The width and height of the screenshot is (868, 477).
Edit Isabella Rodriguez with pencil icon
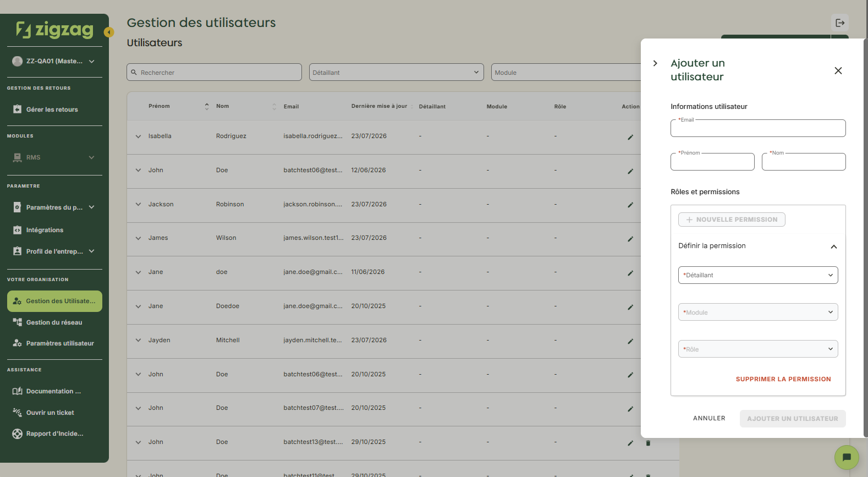[x=630, y=137]
